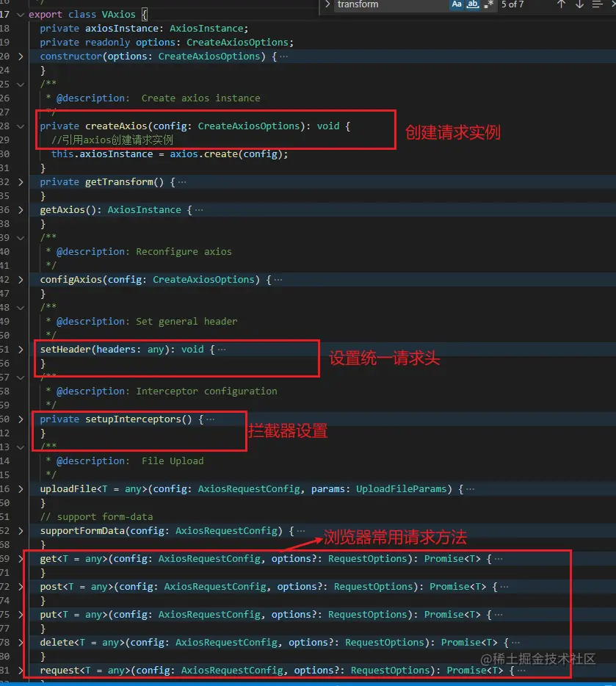Viewport: 616px width, 686px height.
Task: Go to previous match arrow
Action: click(x=562, y=4)
